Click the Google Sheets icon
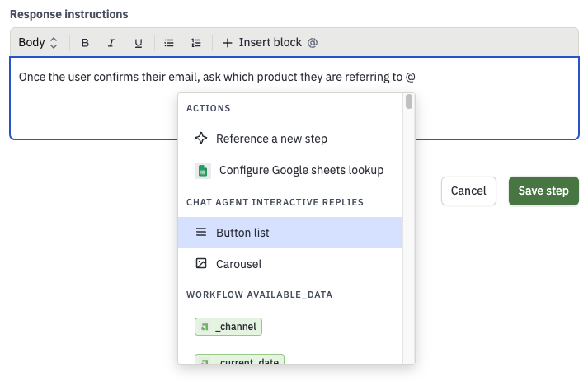Screen dimensions: 588x382 pyautogui.click(x=203, y=170)
